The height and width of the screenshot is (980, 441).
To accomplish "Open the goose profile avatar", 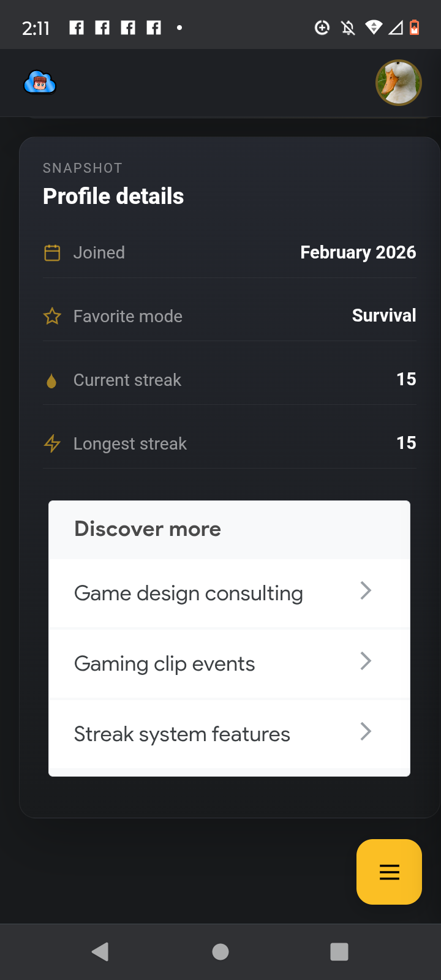I will pos(398,83).
